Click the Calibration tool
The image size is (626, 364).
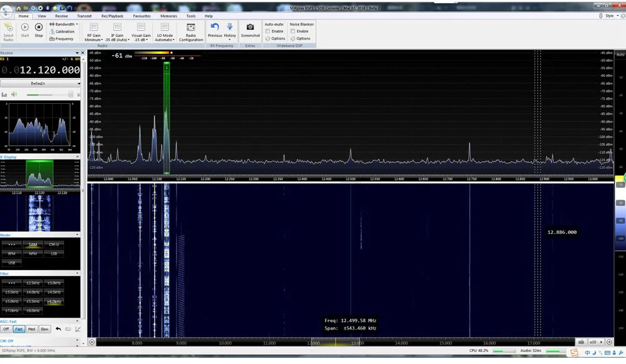[x=62, y=31]
